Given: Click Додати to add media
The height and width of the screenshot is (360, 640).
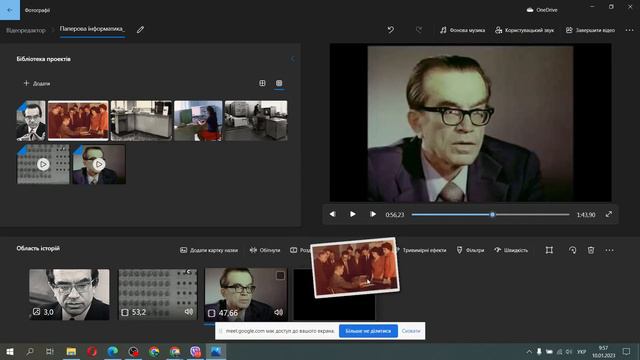Looking at the screenshot, I should pos(37,84).
